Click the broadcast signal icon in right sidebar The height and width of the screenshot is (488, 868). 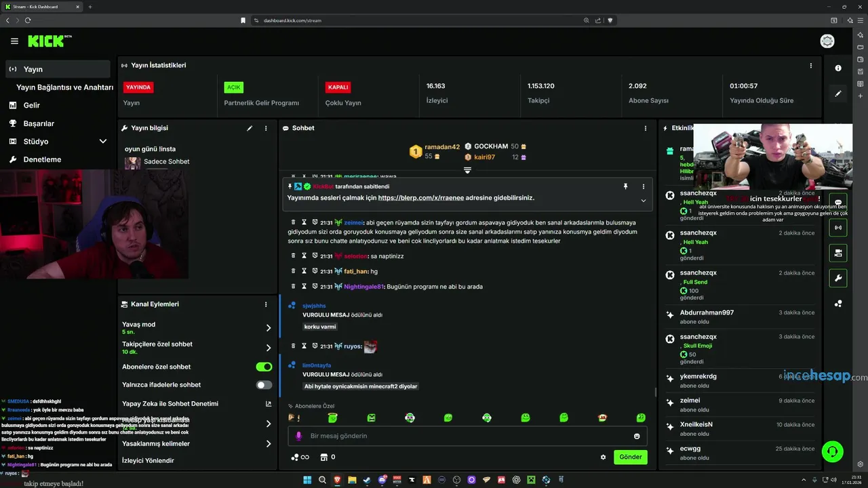point(838,227)
